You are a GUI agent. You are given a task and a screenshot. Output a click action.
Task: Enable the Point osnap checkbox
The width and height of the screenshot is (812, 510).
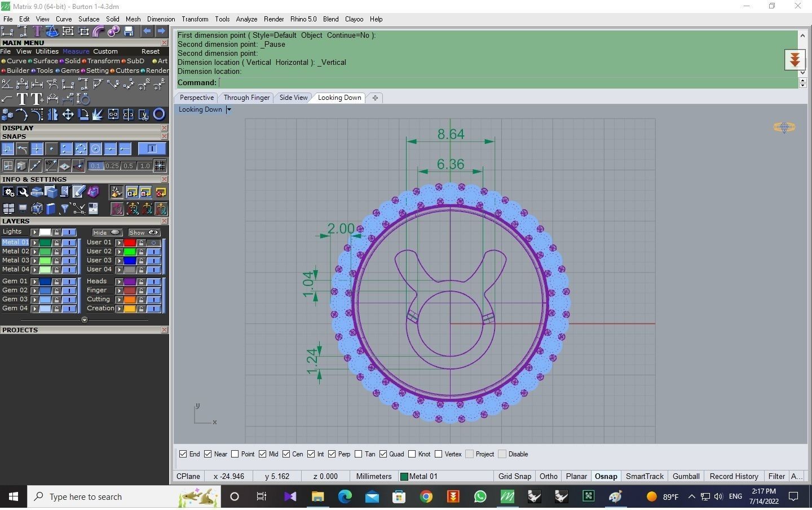(x=235, y=454)
